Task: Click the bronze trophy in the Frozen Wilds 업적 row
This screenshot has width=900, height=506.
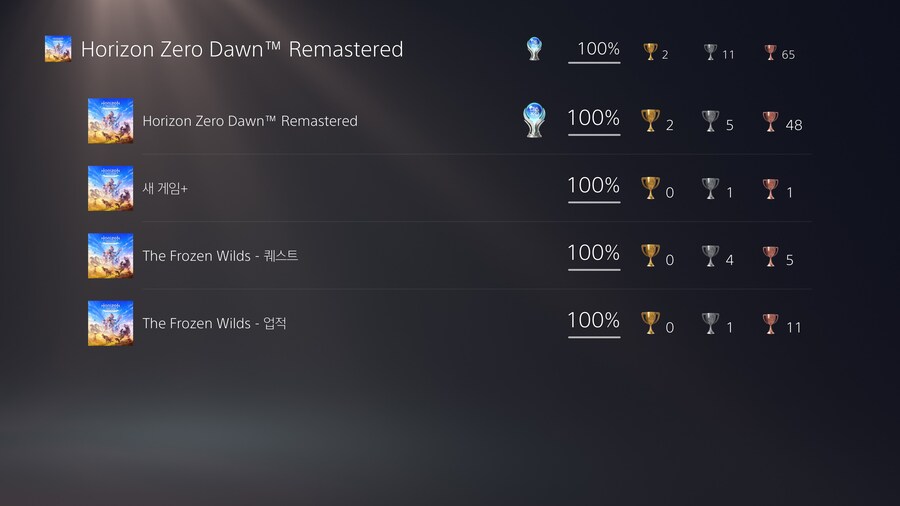Action: pos(770,323)
